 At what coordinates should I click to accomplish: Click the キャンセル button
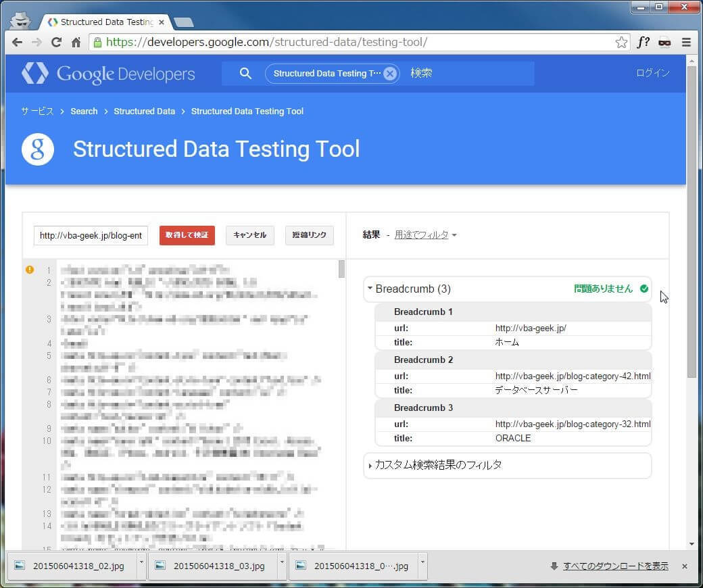pos(250,235)
